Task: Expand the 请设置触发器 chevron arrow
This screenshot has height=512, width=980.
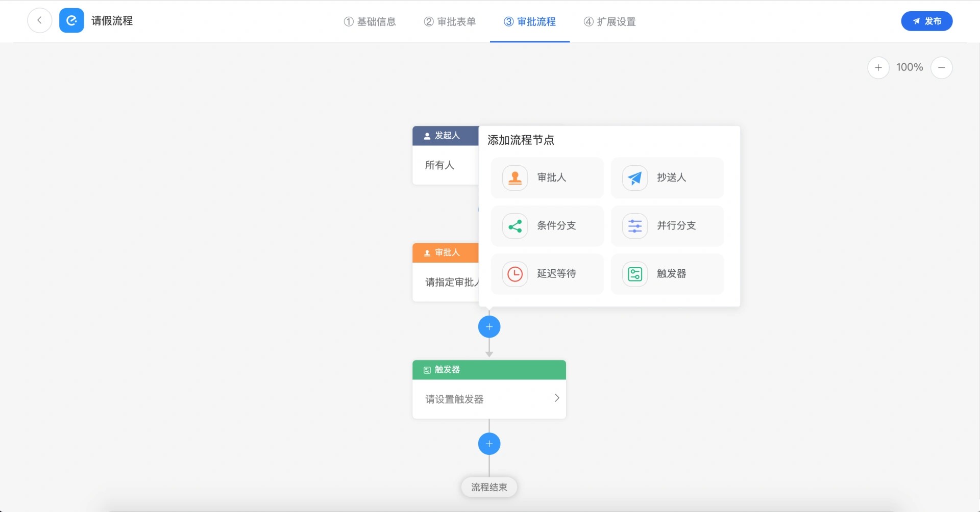Action: tap(556, 398)
